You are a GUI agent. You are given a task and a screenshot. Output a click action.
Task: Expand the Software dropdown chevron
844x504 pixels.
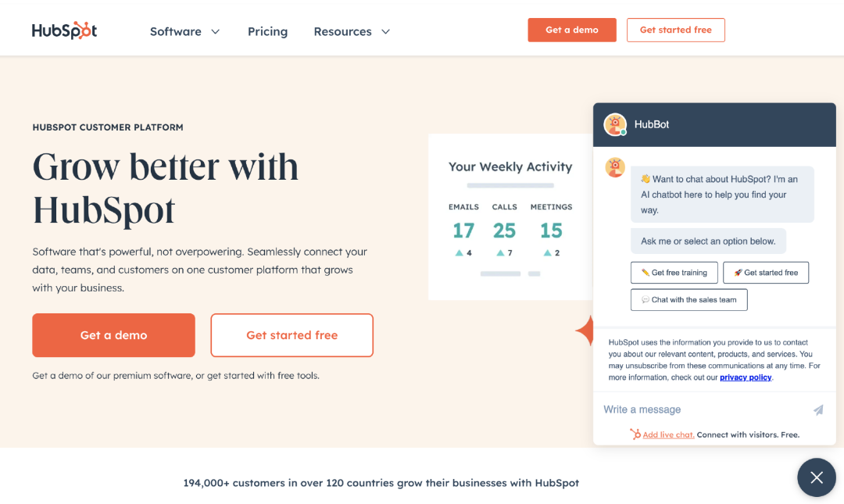[216, 32]
